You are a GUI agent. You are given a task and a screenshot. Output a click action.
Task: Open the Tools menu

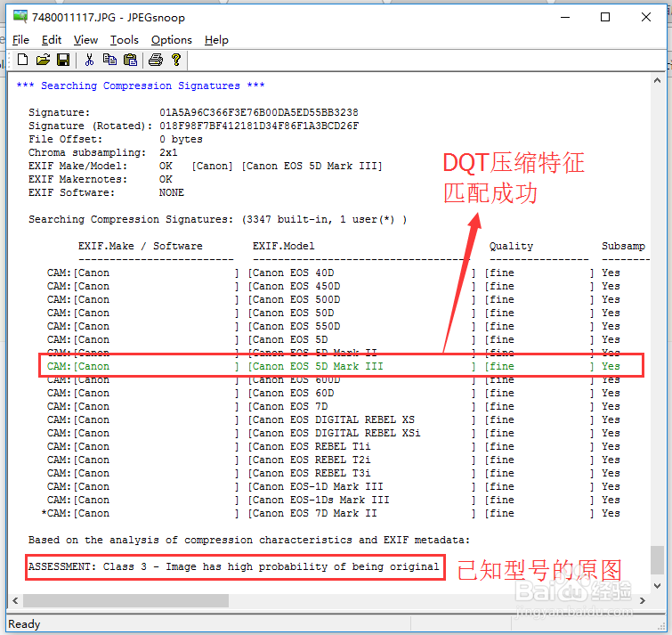tap(125, 40)
